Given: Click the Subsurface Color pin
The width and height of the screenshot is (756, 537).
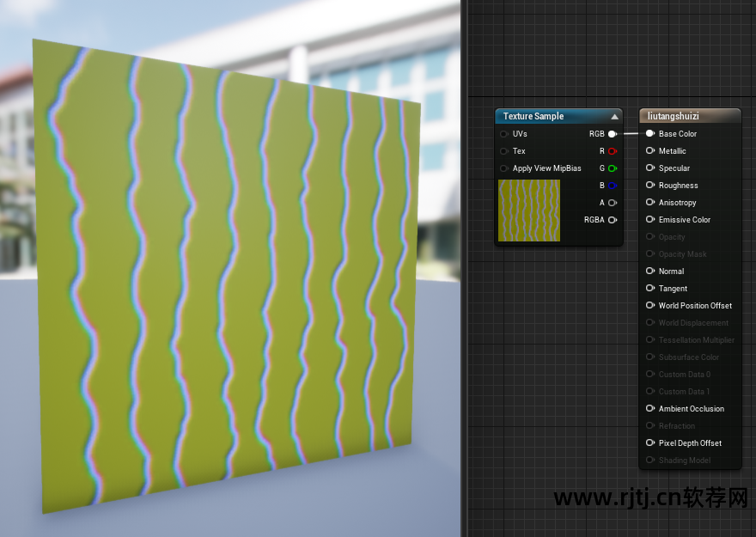Looking at the screenshot, I should point(650,357).
